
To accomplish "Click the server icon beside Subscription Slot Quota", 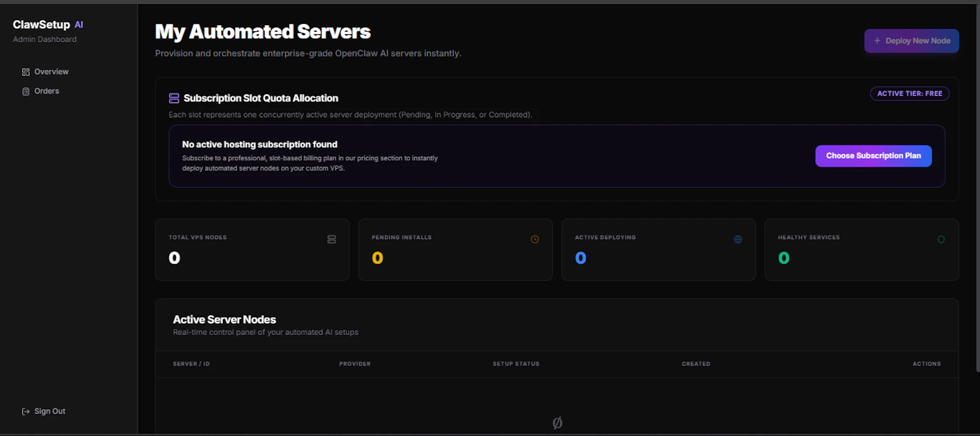I will pos(174,98).
